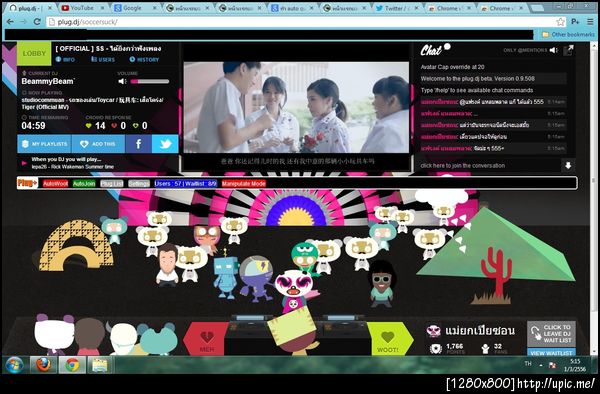
Task: Mute the room volume speaker icon
Action: point(122,81)
